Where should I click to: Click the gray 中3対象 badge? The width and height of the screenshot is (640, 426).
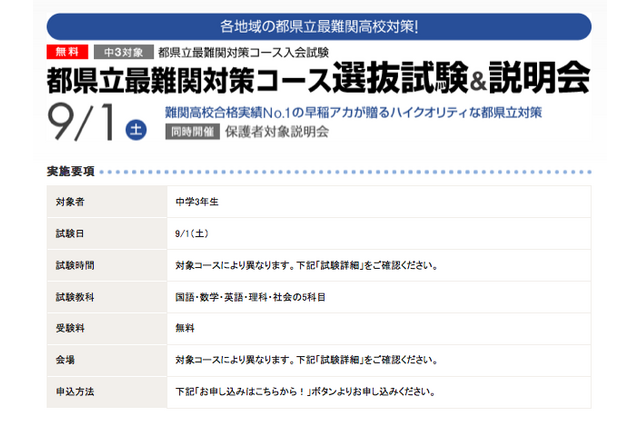click(x=124, y=52)
